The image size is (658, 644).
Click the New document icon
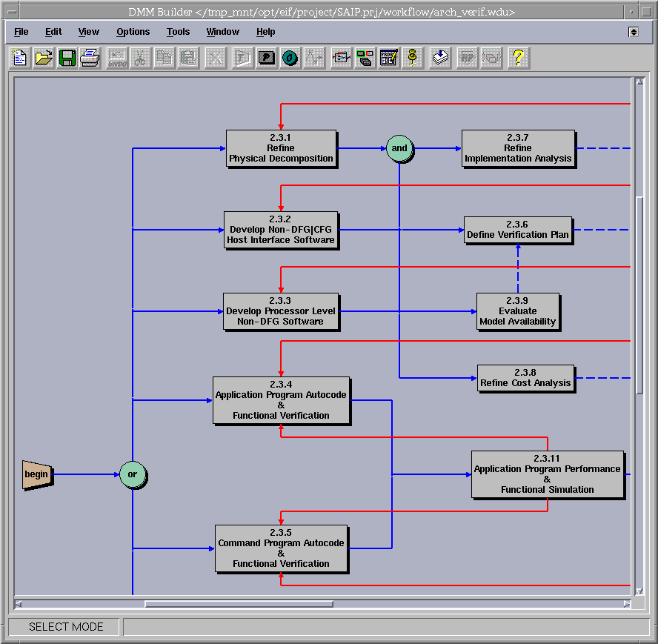click(20, 58)
